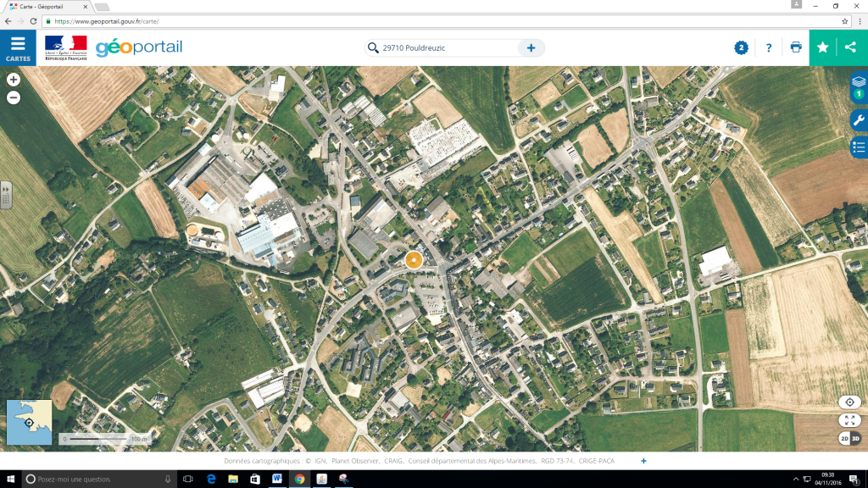Viewport: 868px width, 488px height.
Task: Zoom in with the plus button
Action: (x=14, y=79)
